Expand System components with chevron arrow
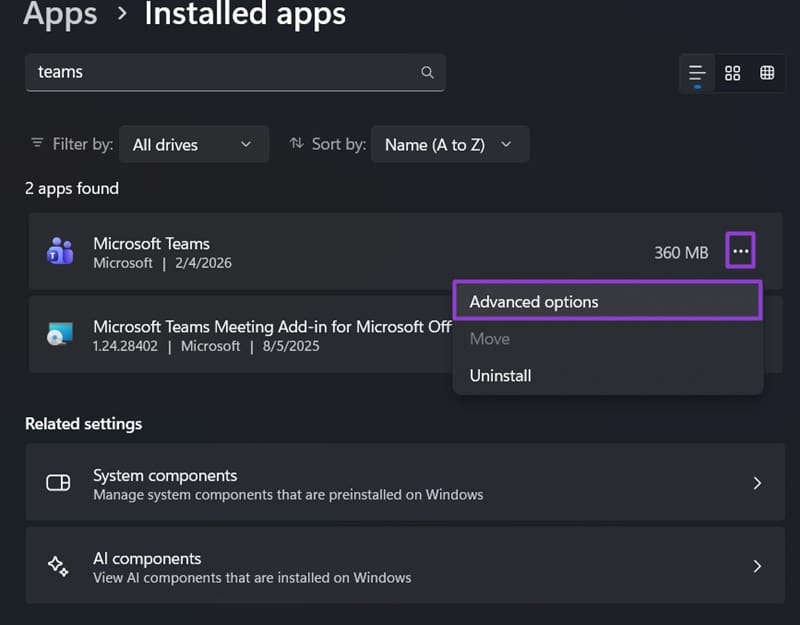Image resolution: width=800 pixels, height=625 pixels. click(x=757, y=483)
